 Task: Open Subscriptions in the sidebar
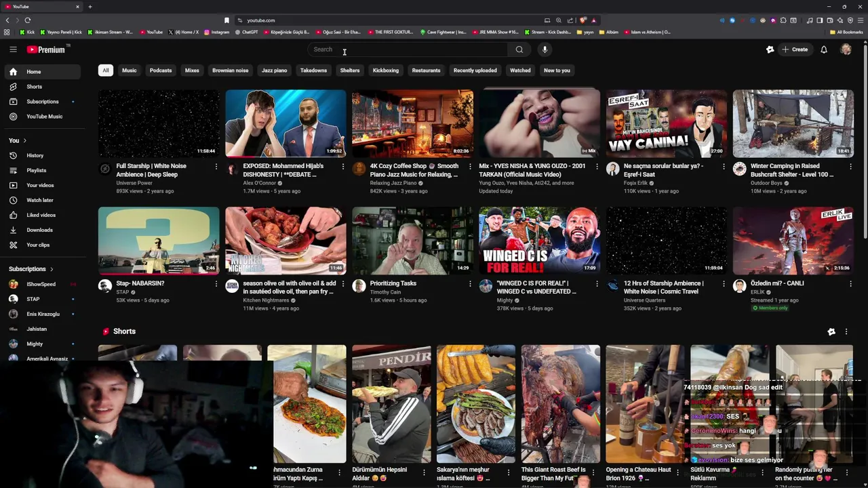42,102
